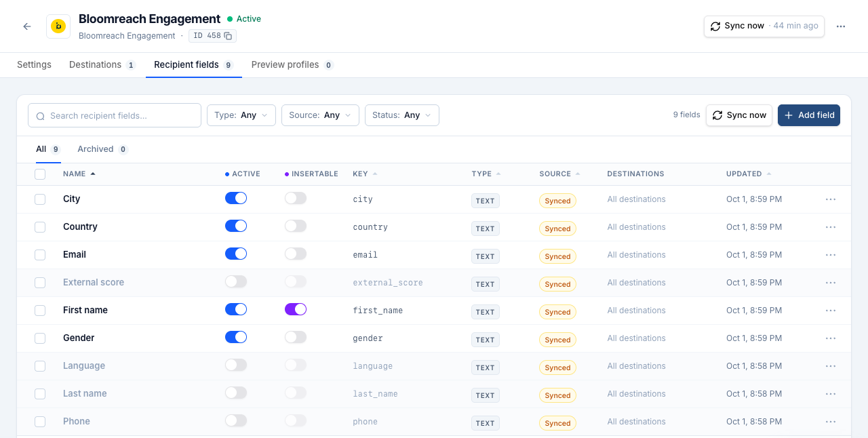
Task: Enable the Active toggle for Language
Action: tap(236, 365)
